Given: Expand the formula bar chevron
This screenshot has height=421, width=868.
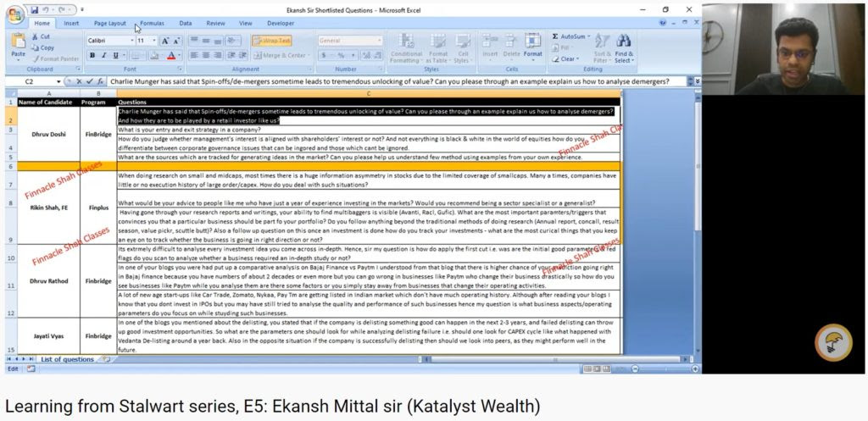Looking at the screenshot, I should click(697, 81).
